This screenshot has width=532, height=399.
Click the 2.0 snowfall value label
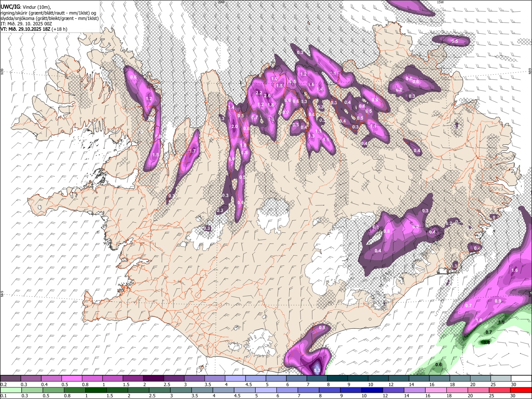234,126
